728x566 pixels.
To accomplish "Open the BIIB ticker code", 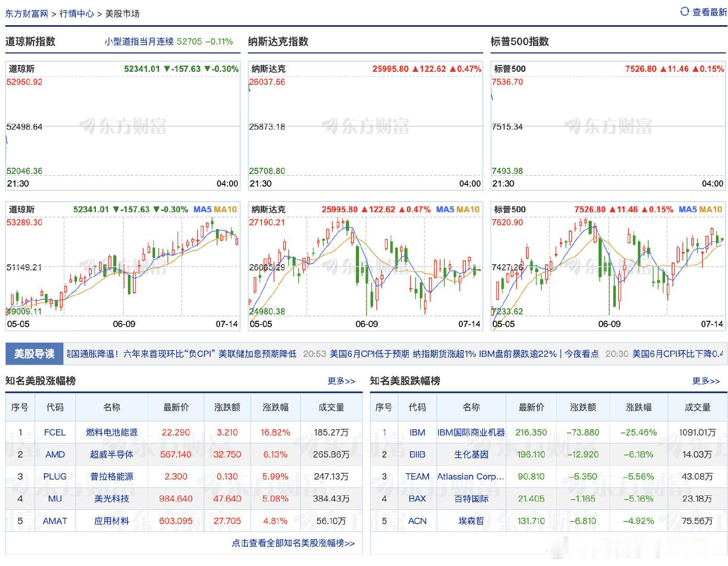I will 417,454.
